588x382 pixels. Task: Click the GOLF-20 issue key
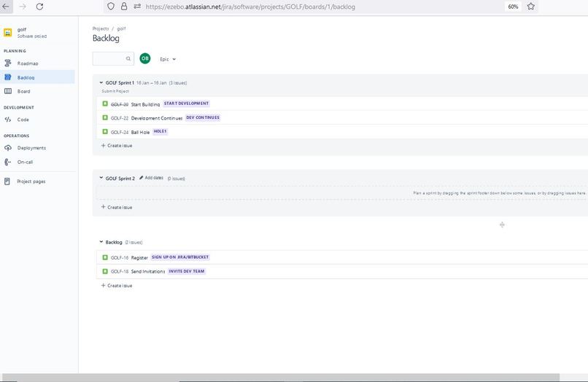tap(119, 104)
